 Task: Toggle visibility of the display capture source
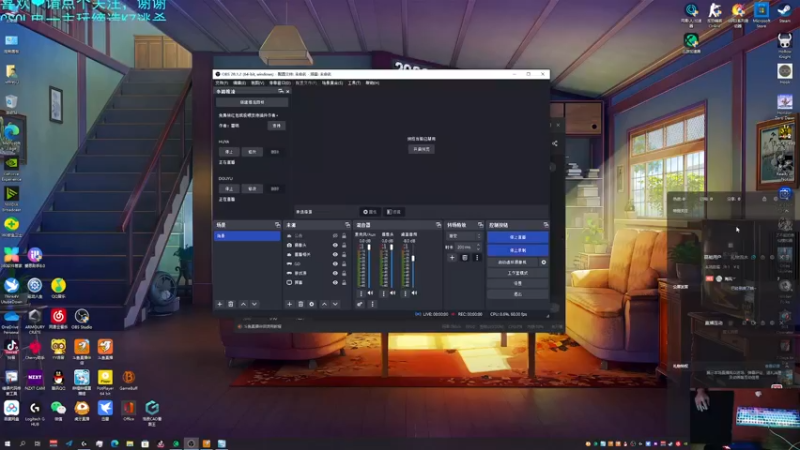[335, 283]
